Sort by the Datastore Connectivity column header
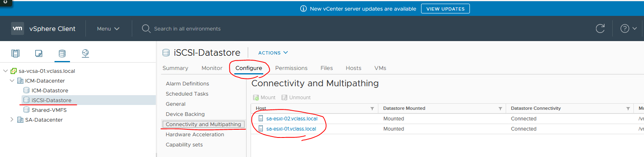Viewport: 644px width, 157px height. (x=536, y=108)
